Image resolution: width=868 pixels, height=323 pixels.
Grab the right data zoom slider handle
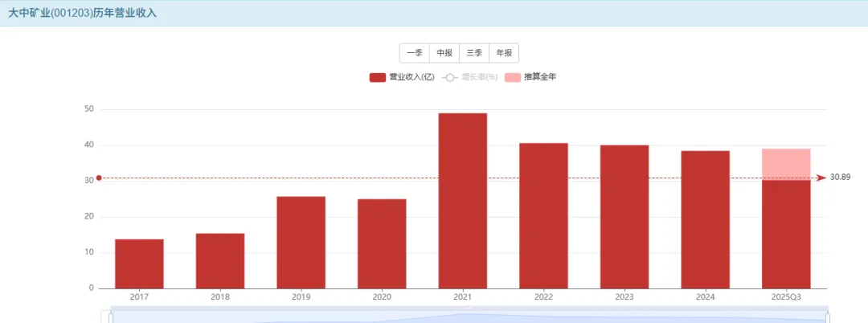coord(828,317)
